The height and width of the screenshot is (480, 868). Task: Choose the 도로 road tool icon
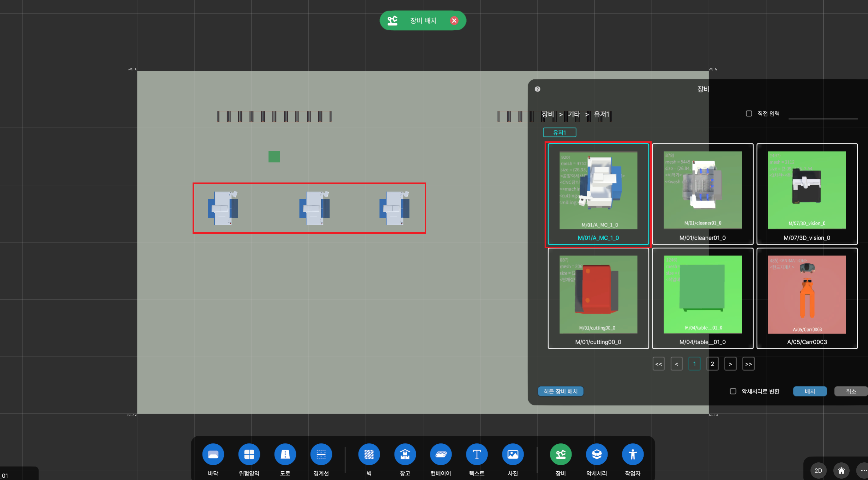click(285, 454)
